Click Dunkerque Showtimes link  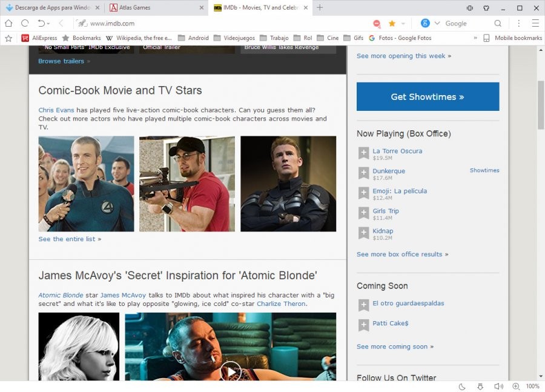pos(484,170)
